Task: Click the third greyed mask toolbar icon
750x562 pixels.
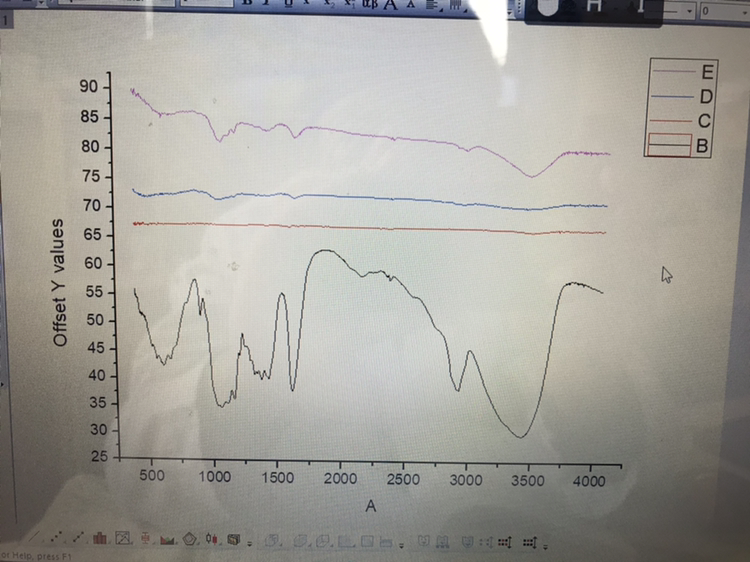Action: pyautogui.click(x=467, y=542)
